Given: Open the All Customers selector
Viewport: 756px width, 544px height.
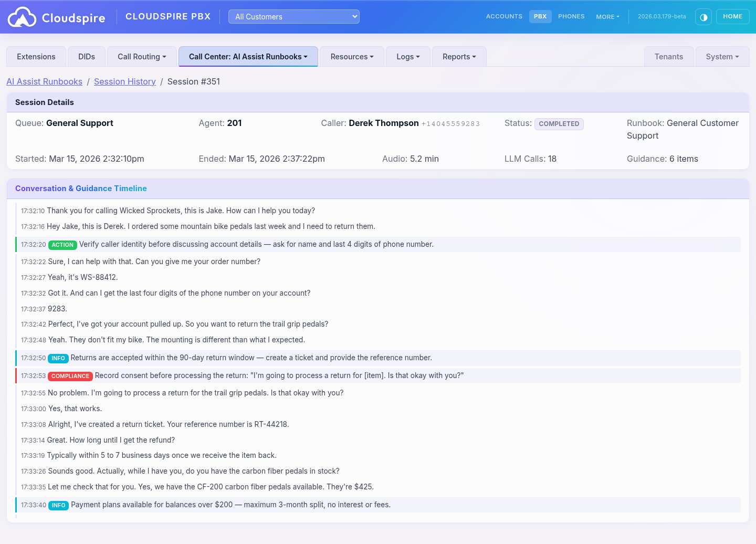Looking at the screenshot, I should tap(293, 16).
